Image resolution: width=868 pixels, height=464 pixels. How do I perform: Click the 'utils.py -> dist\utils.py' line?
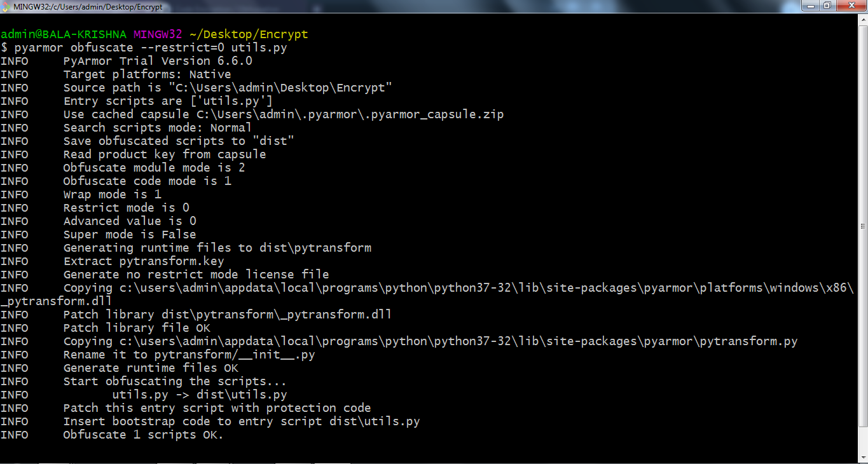[x=200, y=395]
